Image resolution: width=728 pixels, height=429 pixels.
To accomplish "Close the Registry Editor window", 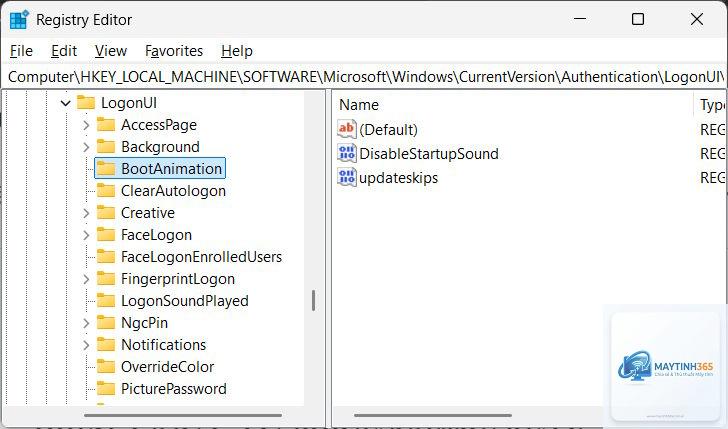I will (696, 19).
